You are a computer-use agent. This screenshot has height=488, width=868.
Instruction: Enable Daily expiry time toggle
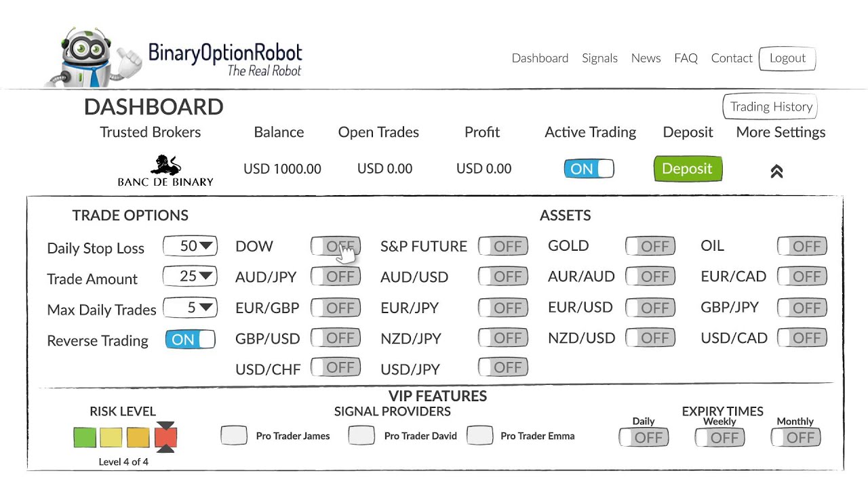point(644,437)
